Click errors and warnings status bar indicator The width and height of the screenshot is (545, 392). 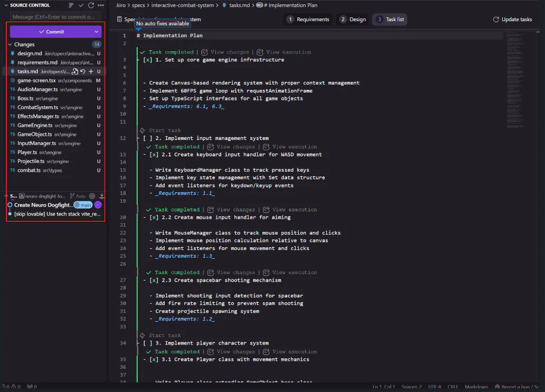(x=11, y=386)
